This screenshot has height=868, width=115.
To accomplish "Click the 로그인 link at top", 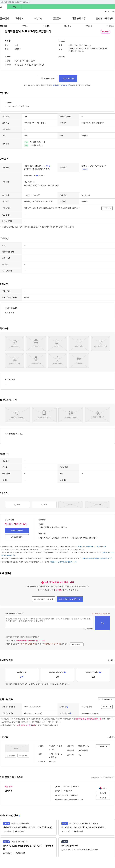I will point(107,12).
